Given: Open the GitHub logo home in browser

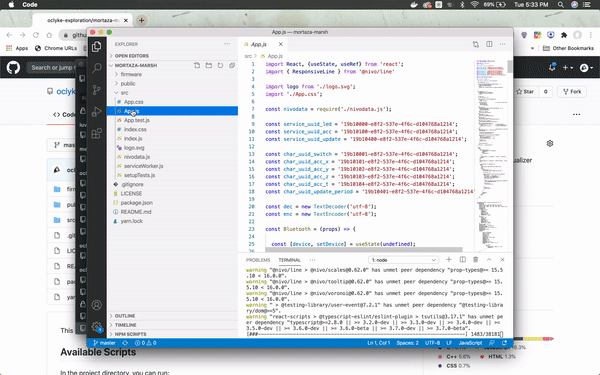Looking at the screenshot, I should [x=13, y=68].
